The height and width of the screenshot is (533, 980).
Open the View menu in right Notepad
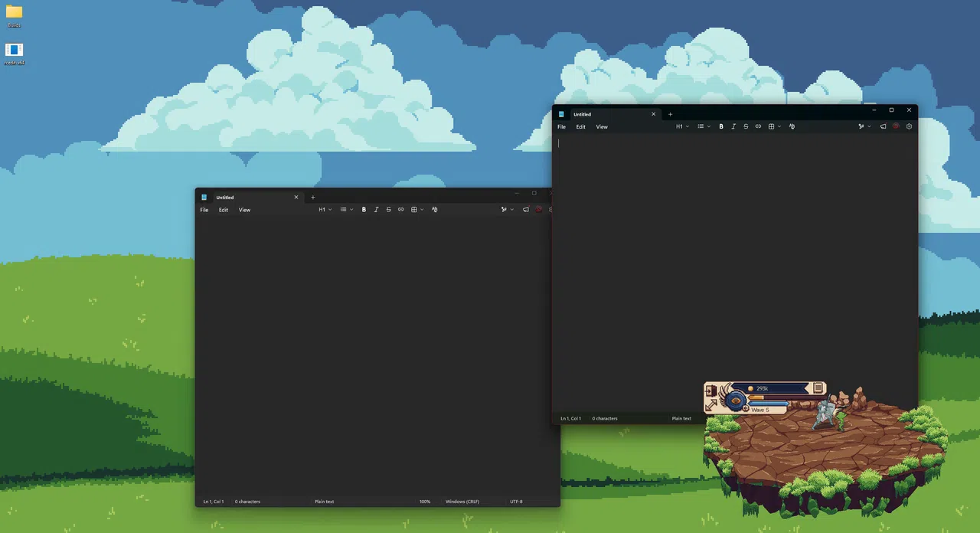602,127
